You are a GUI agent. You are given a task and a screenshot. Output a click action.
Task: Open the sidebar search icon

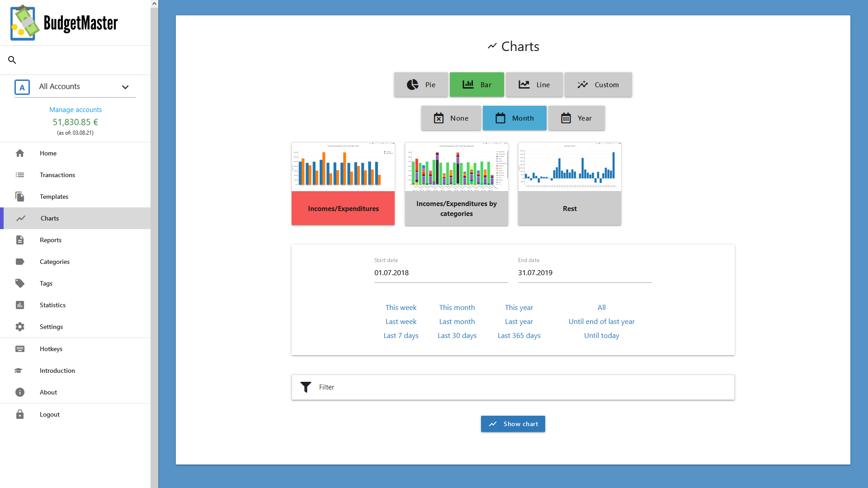[x=12, y=60]
